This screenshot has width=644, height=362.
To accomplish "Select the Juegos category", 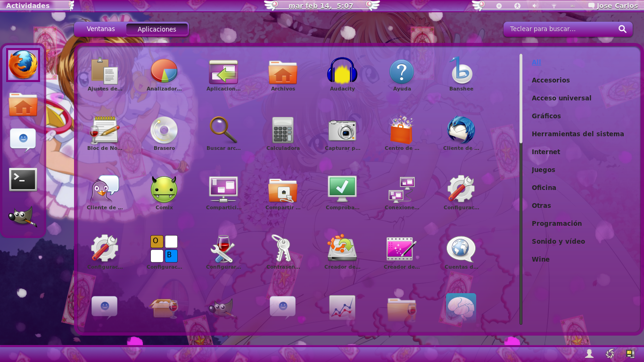I will (544, 170).
